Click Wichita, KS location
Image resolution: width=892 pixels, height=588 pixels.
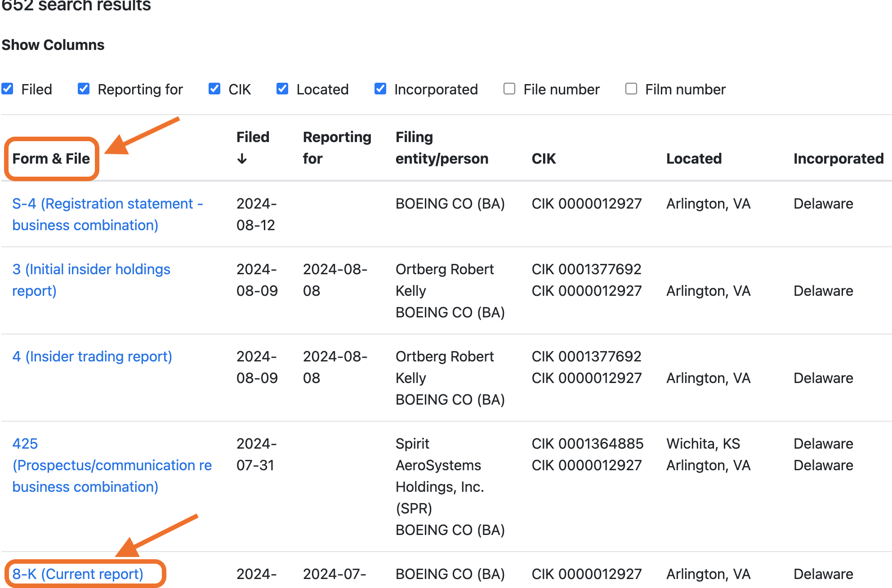tap(703, 444)
